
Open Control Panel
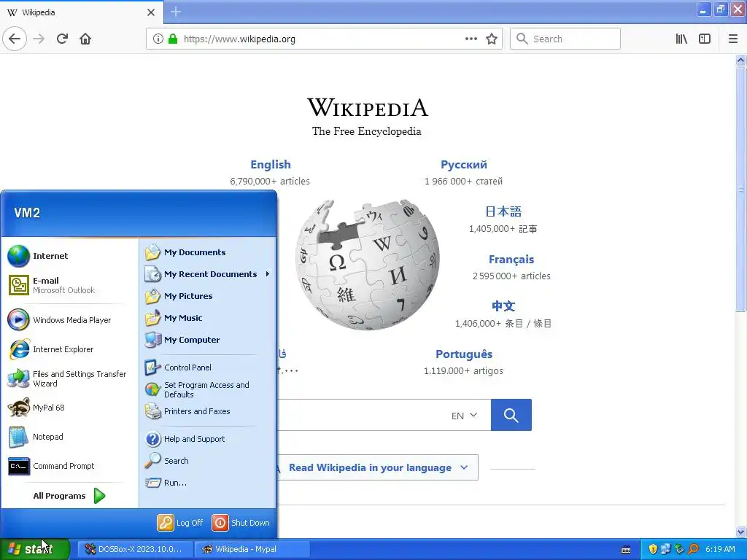(x=208, y=367)
